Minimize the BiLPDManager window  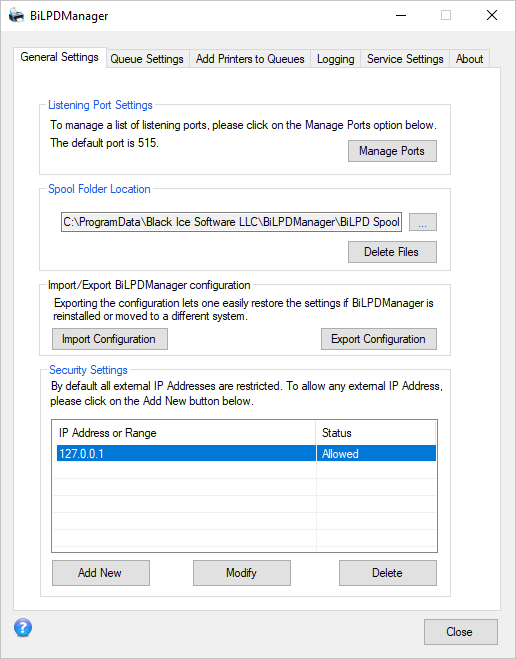pos(401,16)
